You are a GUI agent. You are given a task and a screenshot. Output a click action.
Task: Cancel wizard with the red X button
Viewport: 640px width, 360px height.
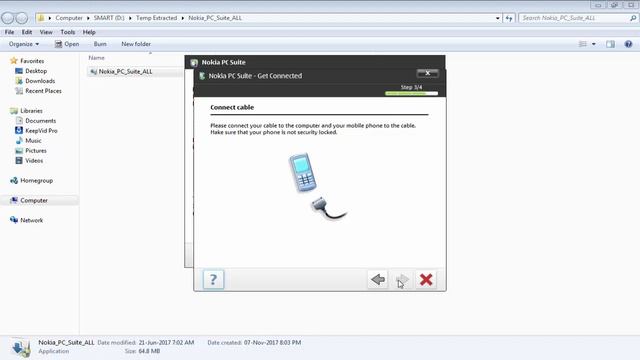click(426, 280)
